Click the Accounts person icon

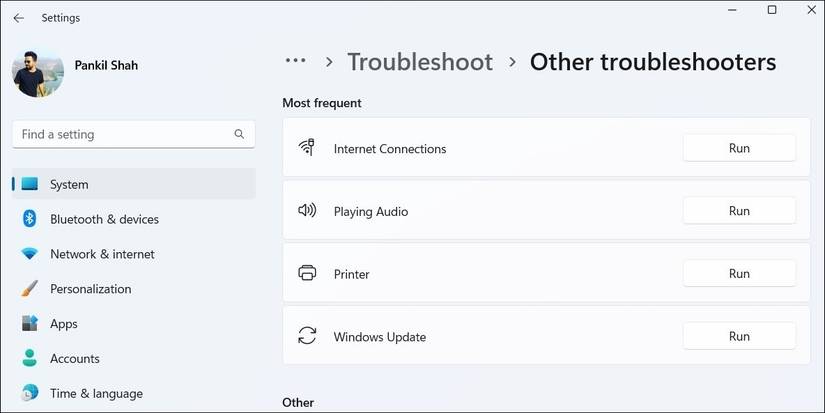point(30,358)
